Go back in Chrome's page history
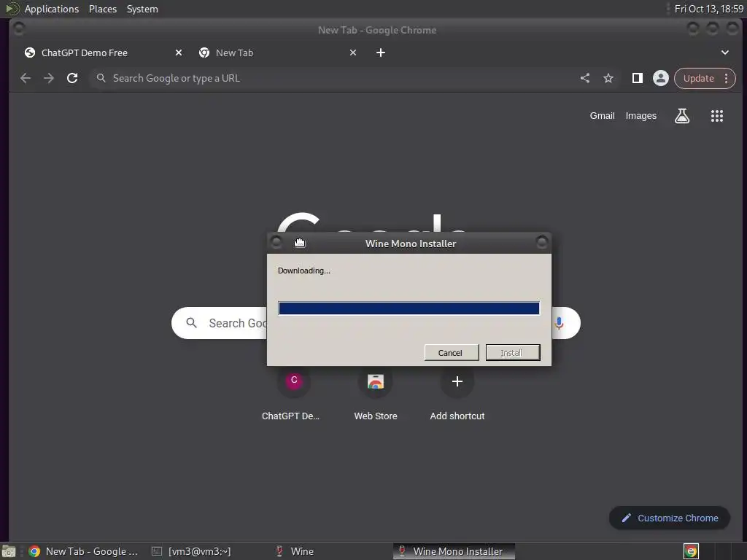 [x=26, y=78]
